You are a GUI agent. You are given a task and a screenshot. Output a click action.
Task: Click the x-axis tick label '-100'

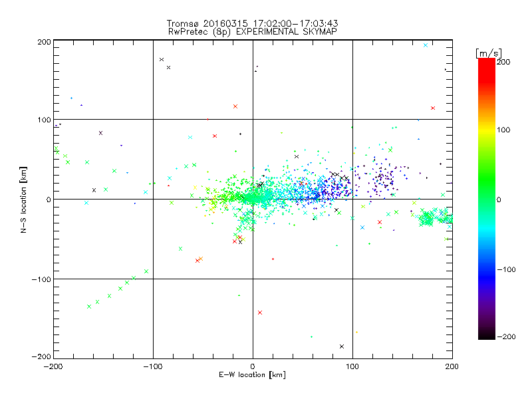pyautogui.click(x=153, y=366)
